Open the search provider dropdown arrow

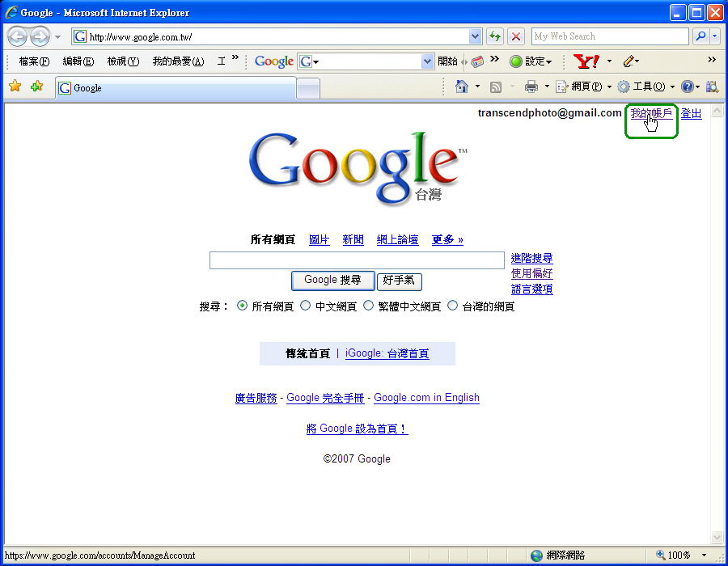[x=715, y=36]
